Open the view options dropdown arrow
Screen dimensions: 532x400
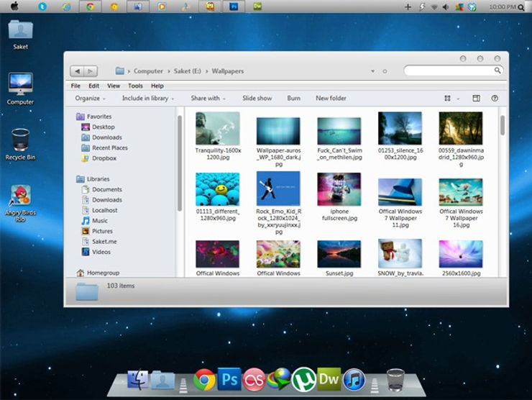[458, 99]
